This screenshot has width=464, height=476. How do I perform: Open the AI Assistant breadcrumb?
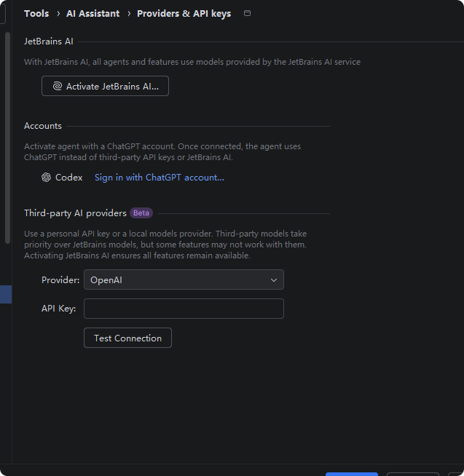coord(93,14)
